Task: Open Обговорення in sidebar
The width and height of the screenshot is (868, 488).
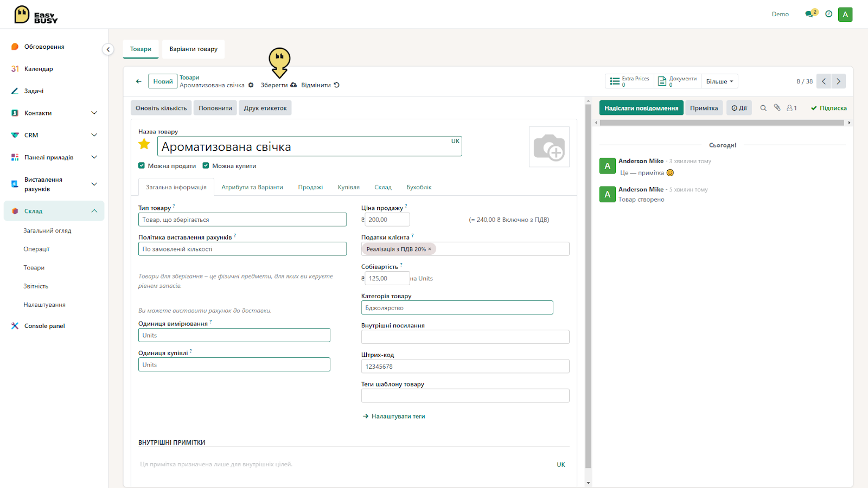Action: coord(44,47)
